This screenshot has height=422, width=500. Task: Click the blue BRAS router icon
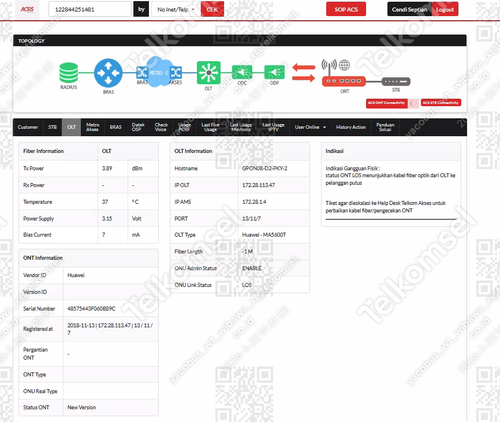tap(108, 73)
